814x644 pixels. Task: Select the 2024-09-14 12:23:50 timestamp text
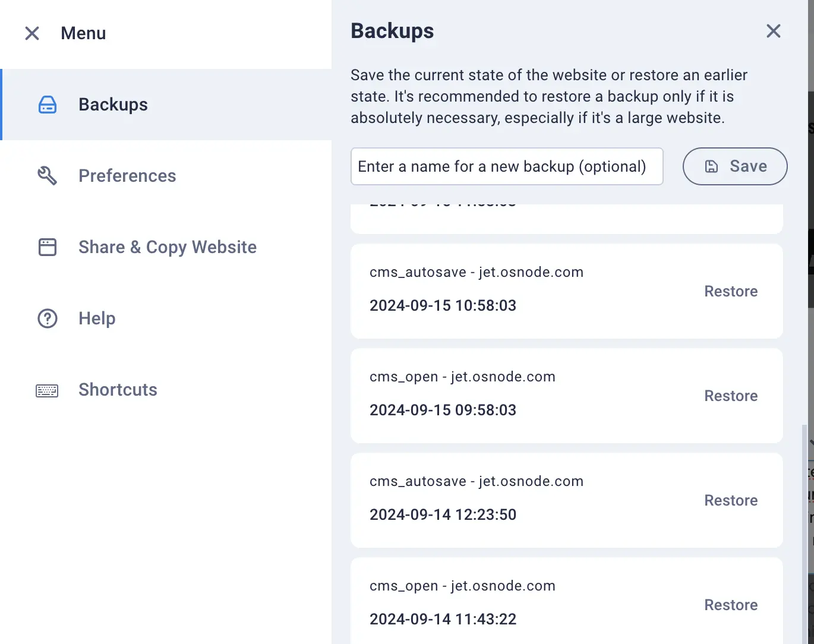(443, 514)
